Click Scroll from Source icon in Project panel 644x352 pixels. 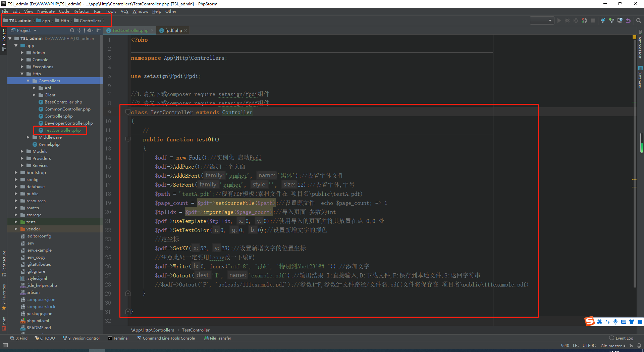72,30
